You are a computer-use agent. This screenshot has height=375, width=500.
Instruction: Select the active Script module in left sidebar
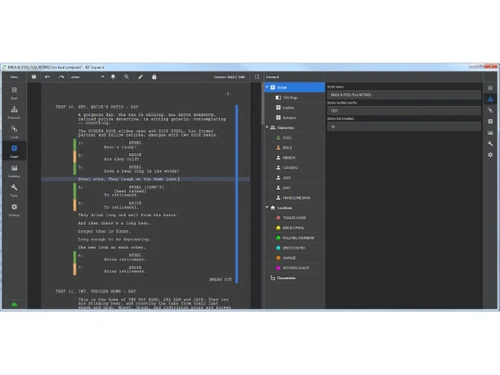click(14, 151)
